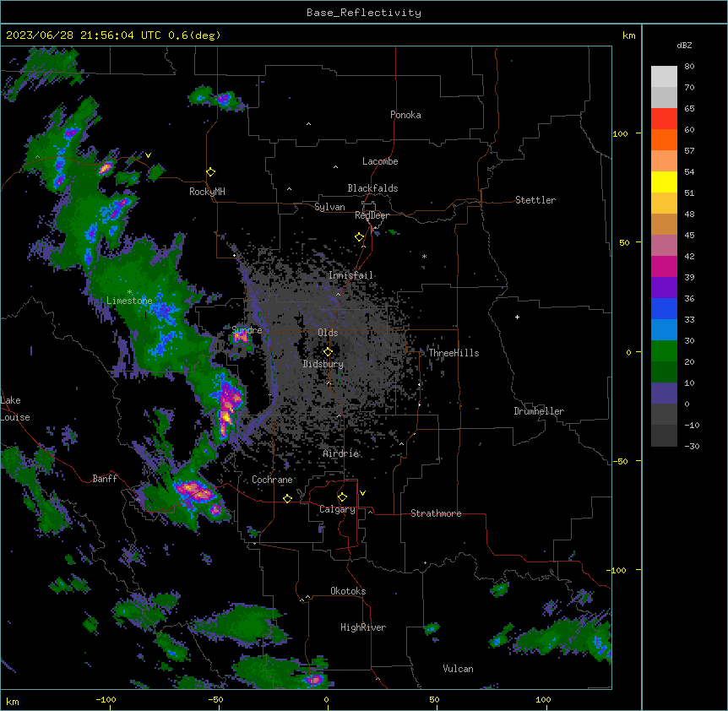Click the Drumheller label
The image size is (728, 711).
[x=539, y=411]
